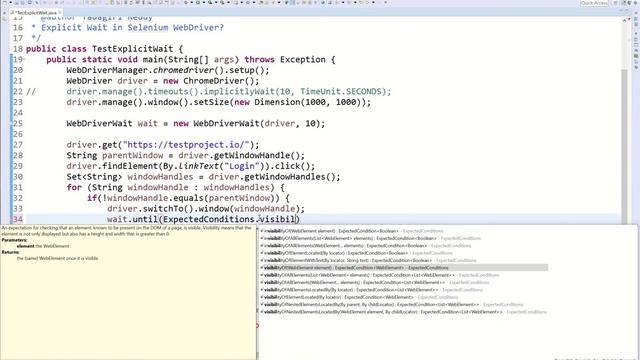Click the 'Explicit Wait in Selenium WebDriver?' comment
The height and width of the screenshot is (360, 640).
(x=133, y=28)
